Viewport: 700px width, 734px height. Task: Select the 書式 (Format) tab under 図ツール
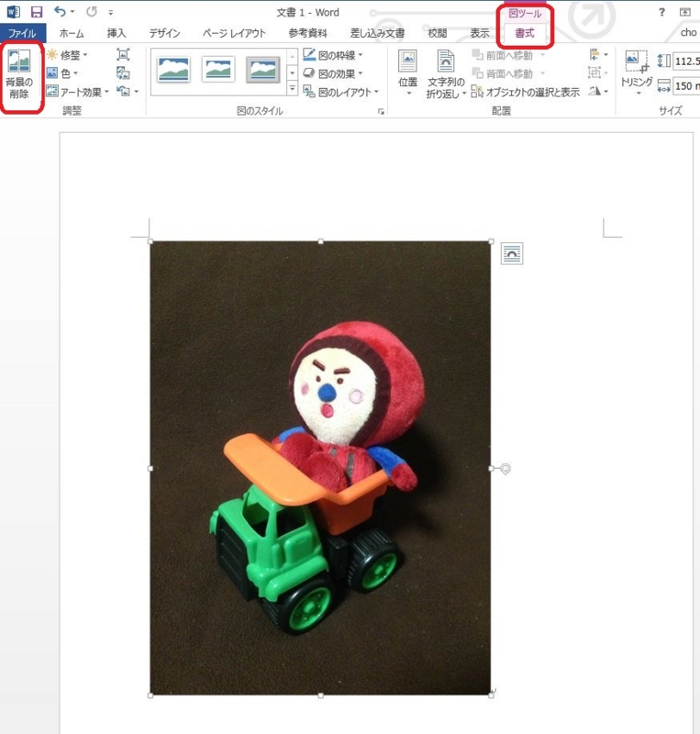tap(525, 33)
